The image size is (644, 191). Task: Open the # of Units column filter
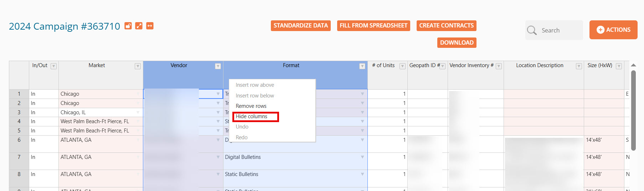click(402, 66)
